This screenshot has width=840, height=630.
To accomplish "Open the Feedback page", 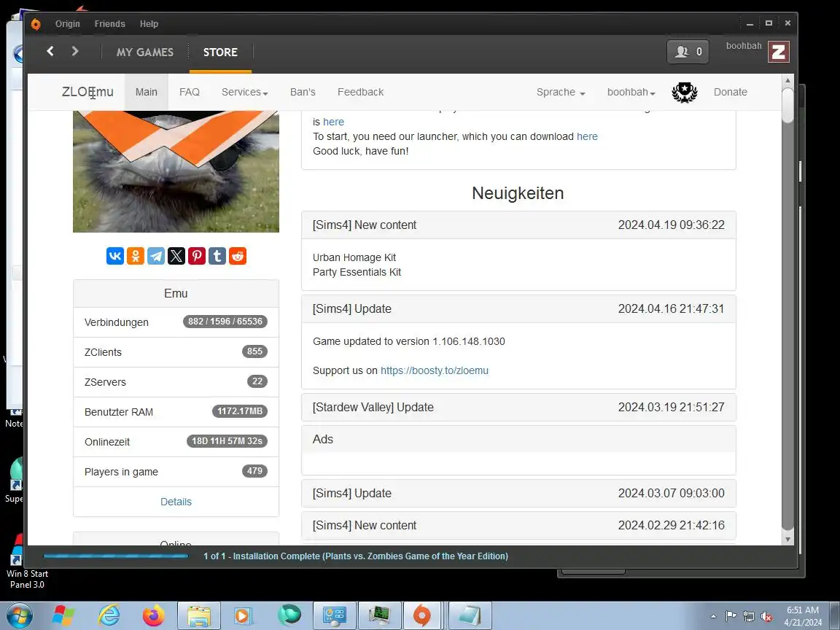I will [x=360, y=92].
